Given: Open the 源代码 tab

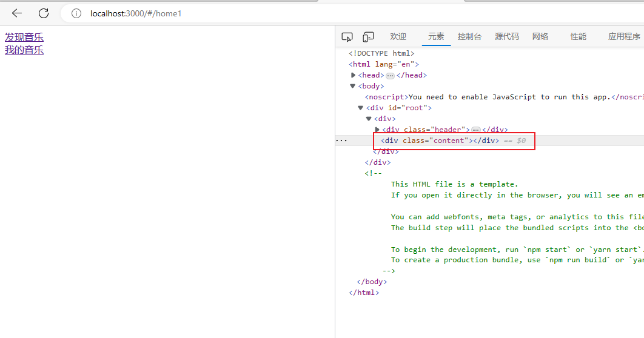Looking at the screenshot, I should click(507, 36).
